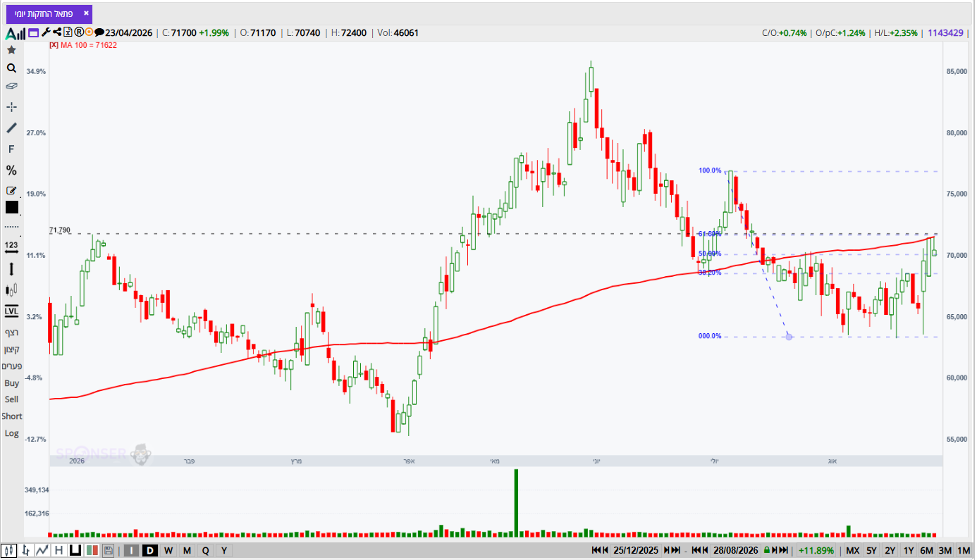Select the I intraday timeframe
This screenshot has height=560, width=977.
[x=131, y=550]
